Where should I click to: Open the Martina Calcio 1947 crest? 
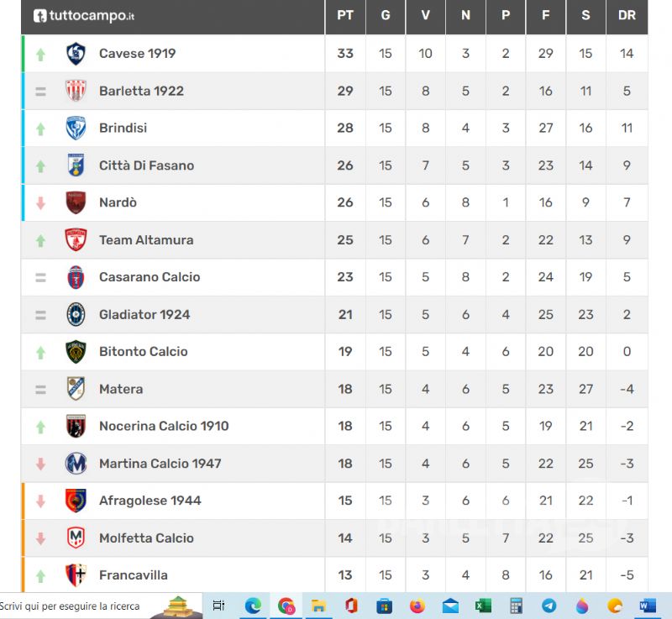tap(76, 464)
